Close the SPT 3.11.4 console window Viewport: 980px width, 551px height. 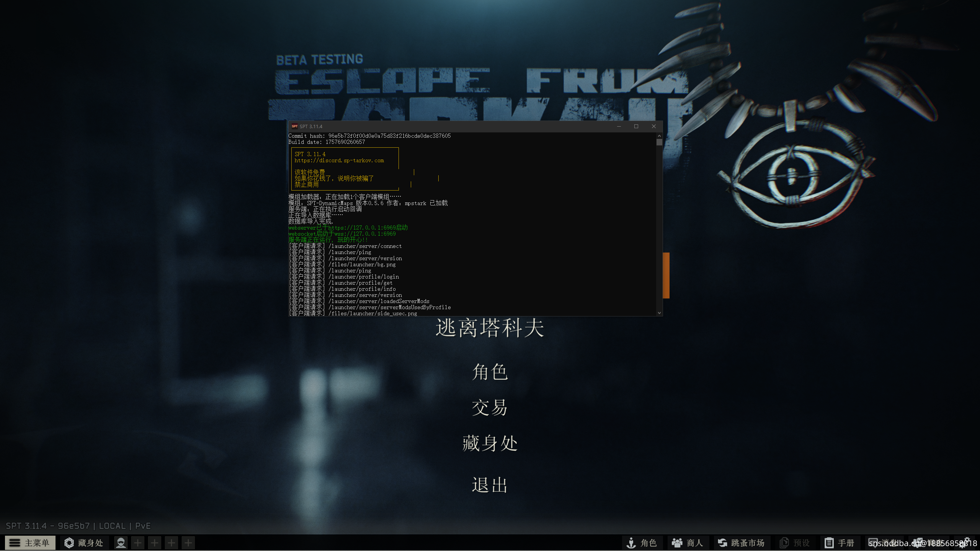(x=654, y=126)
